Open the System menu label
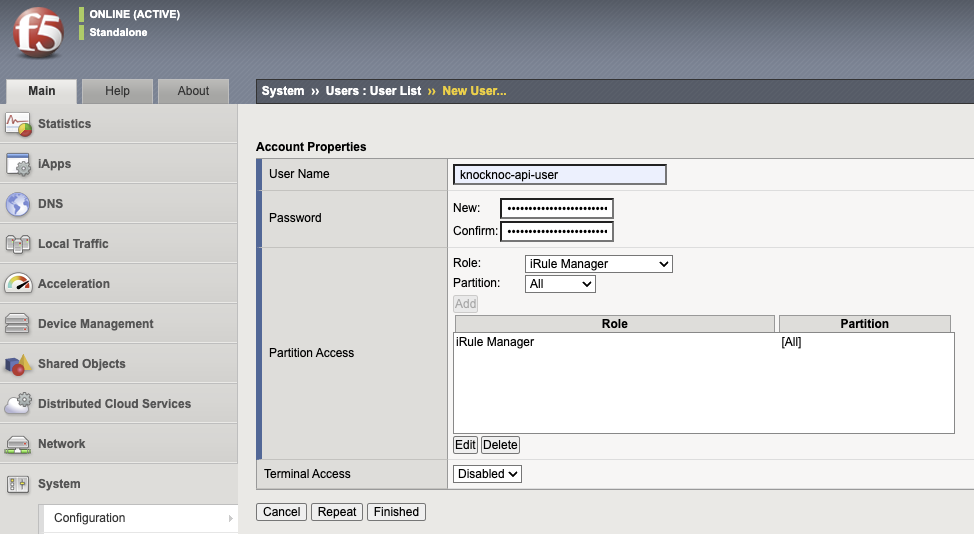This screenshot has width=974, height=534. click(59, 484)
